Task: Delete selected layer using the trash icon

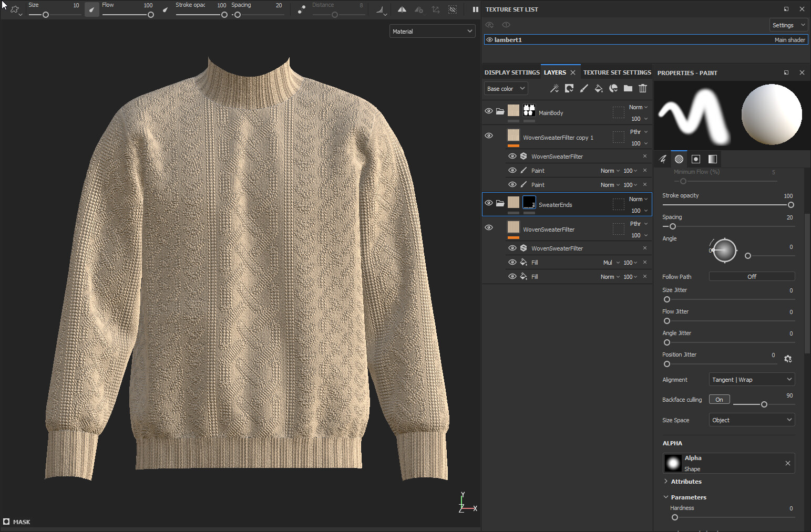Action: (x=643, y=88)
